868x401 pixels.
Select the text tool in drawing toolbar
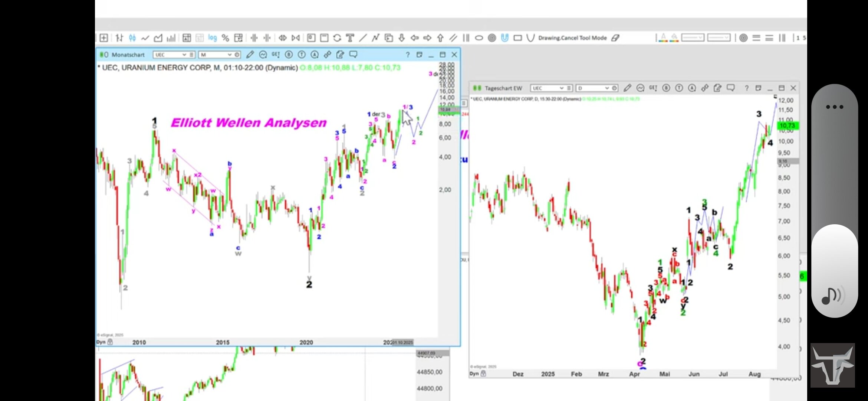pos(350,38)
